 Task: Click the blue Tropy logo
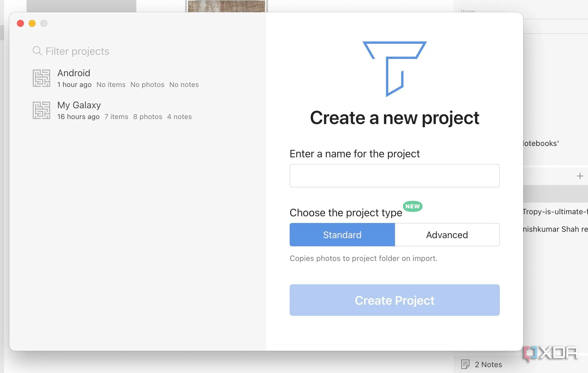[394, 69]
